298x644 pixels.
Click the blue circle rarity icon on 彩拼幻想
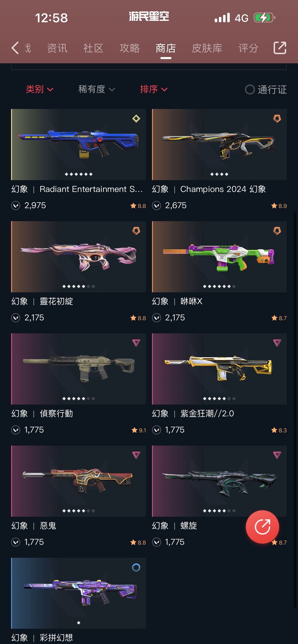[x=136, y=567]
